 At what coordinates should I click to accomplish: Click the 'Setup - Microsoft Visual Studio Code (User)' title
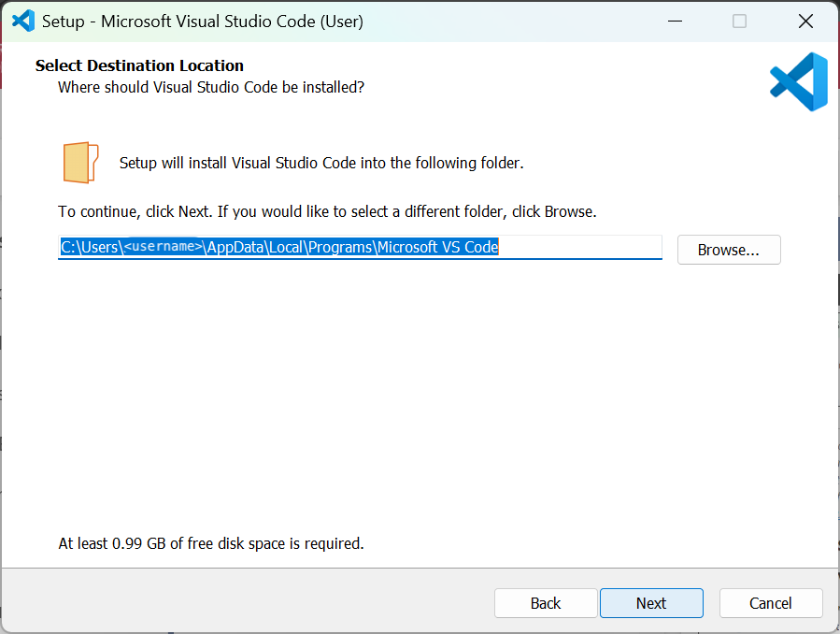point(203,22)
